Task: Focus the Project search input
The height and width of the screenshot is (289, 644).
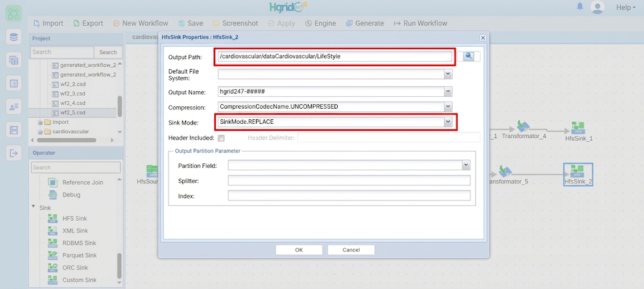Action: (x=62, y=52)
